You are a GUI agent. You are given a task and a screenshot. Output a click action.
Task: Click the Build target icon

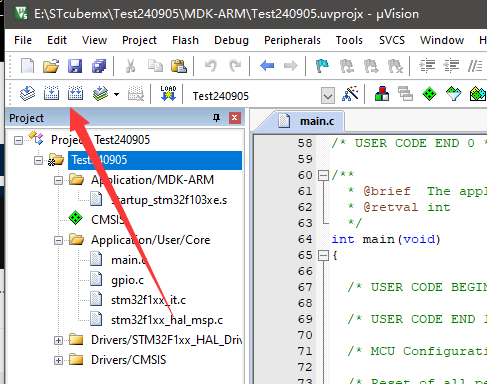(x=51, y=94)
